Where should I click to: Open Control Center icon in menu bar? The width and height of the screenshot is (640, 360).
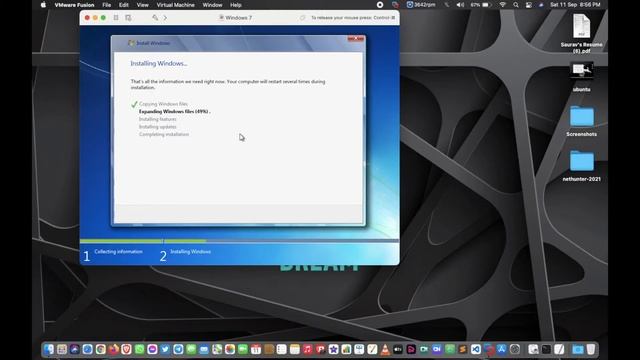tap(529, 5)
